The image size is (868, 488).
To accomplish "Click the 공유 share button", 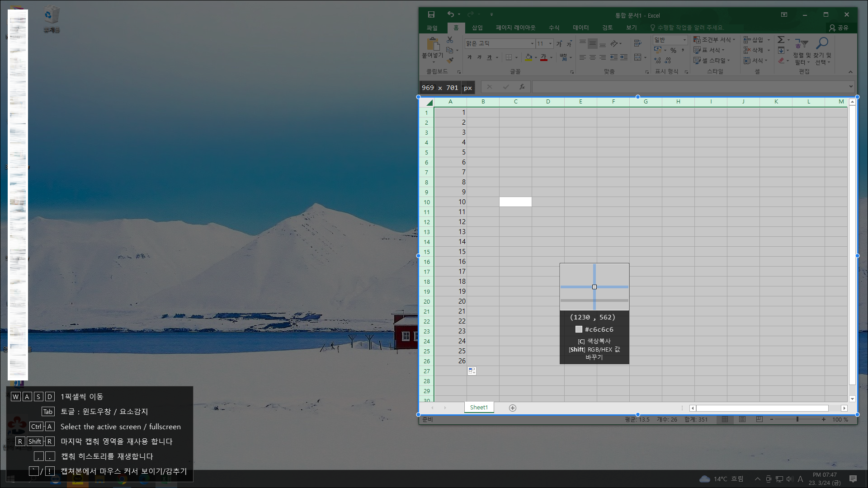I will [x=839, y=28].
